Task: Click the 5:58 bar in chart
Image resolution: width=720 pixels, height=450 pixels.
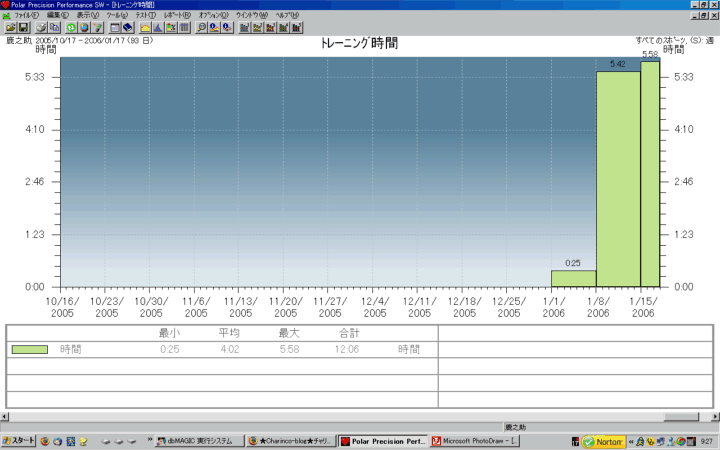Action: pyautogui.click(x=650, y=175)
